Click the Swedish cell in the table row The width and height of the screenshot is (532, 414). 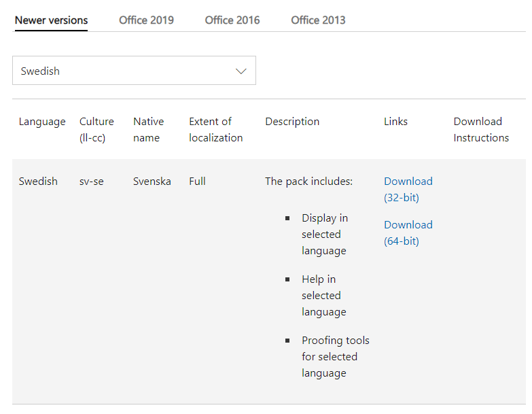click(x=38, y=182)
